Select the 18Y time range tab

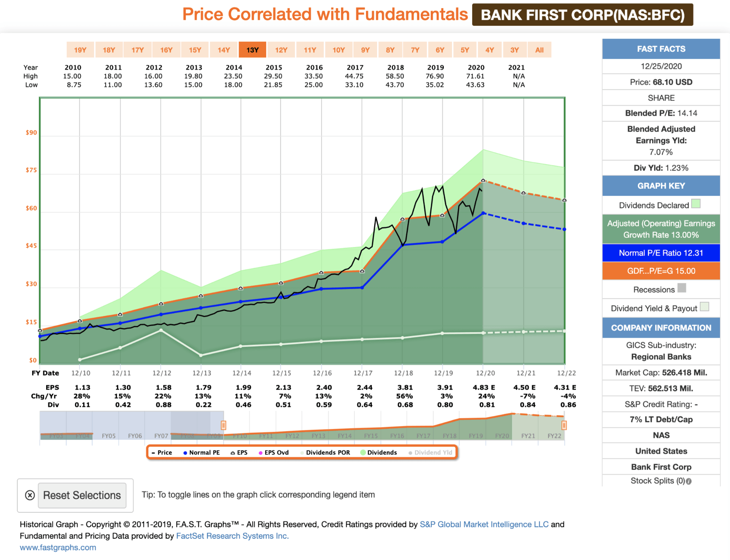109,50
